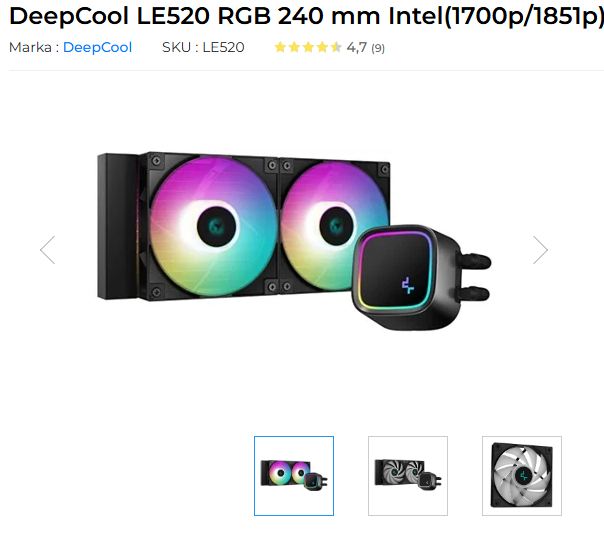
Task: Click the "Marka :" label
Action: (33, 47)
